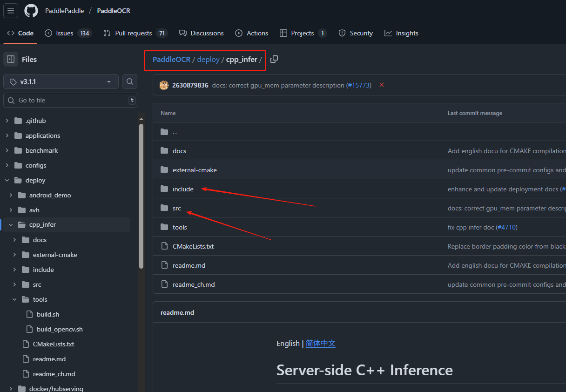Open the Actions tab
The width and height of the screenshot is (566, 392).
(x=252, y=33)
